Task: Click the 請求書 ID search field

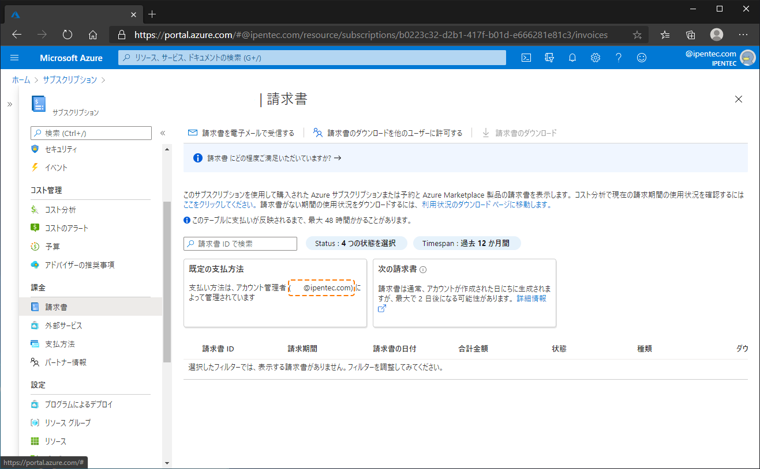Action: (x=240, y=244)
